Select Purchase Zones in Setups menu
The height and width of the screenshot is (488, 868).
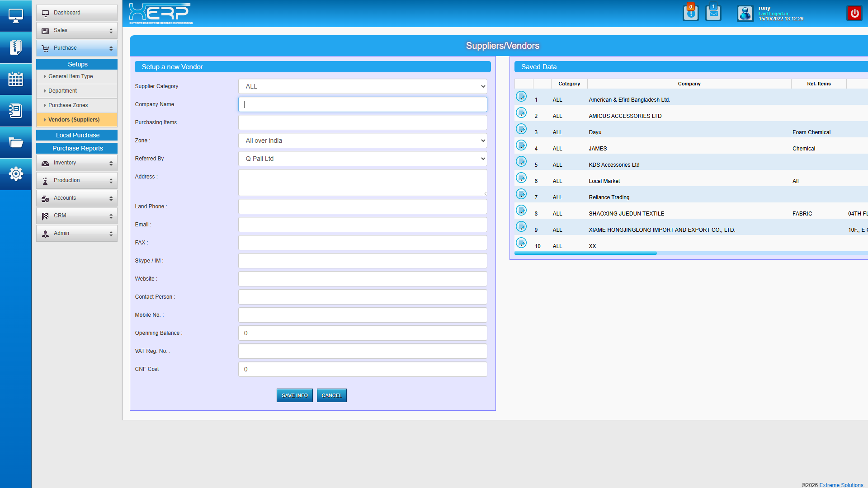click(x=68, y=105)
